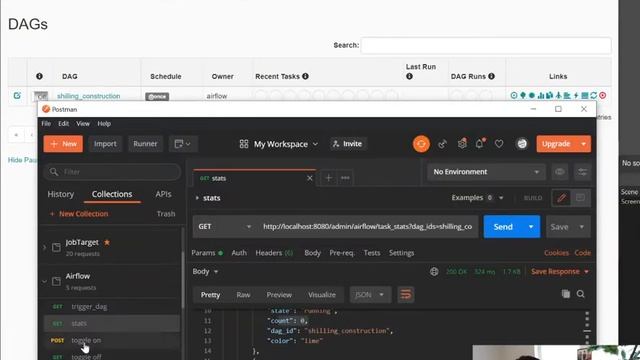Click the orange sync icon in Postman header
The height and width of the screenshot is (360, 640).
tap(421, 144)
